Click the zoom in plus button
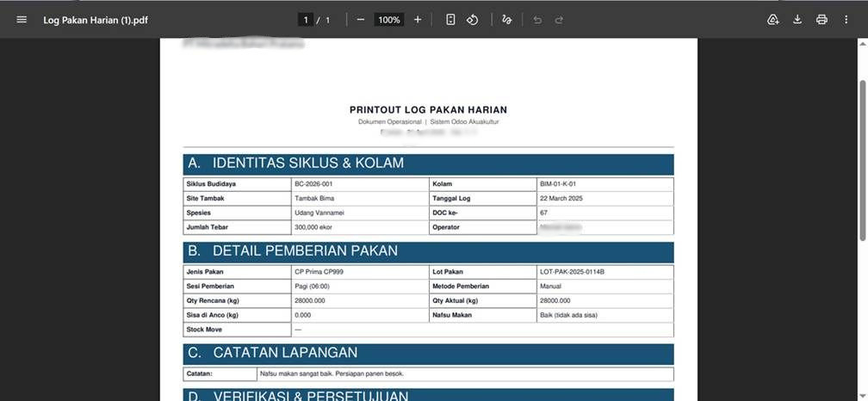This screenshot has height=401, width=868. pyautogui.click(x=418, y=20)
